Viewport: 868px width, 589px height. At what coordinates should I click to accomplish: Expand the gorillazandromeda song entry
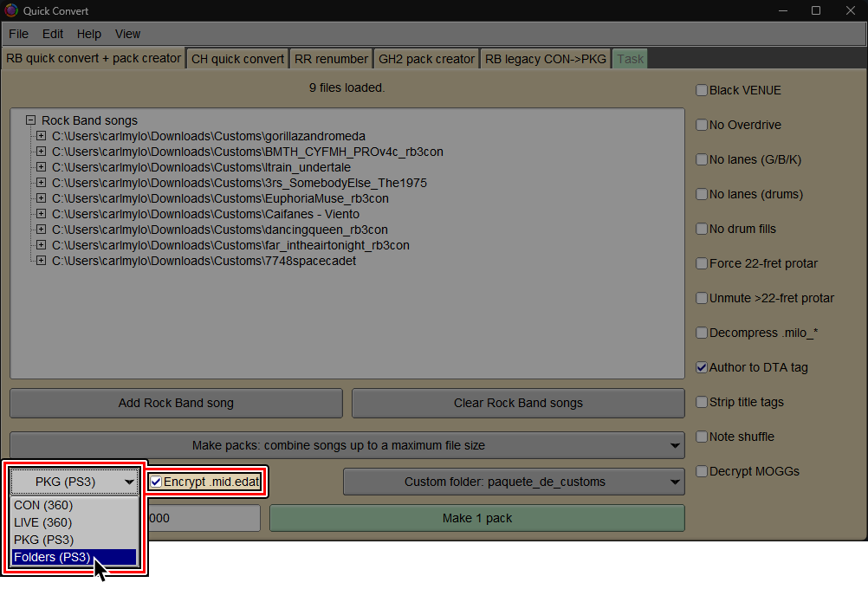click(x=41, y=136)
